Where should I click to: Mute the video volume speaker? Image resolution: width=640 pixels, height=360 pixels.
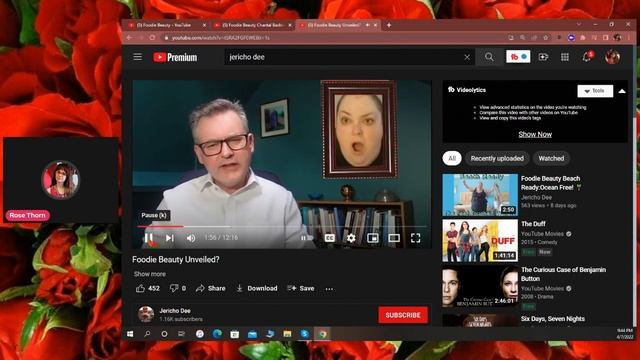tap(191, 238)
